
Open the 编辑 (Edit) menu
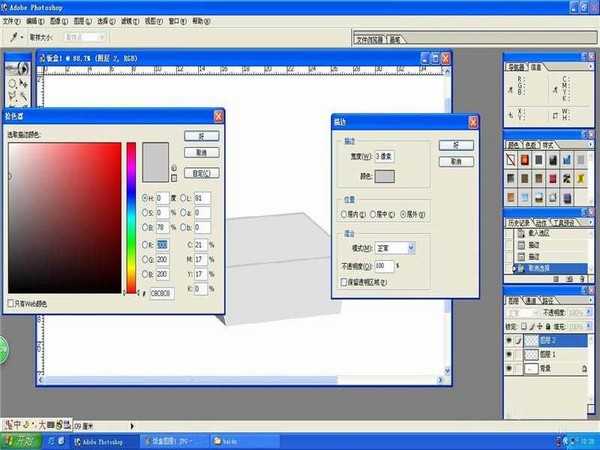click(x=35, y=21)
